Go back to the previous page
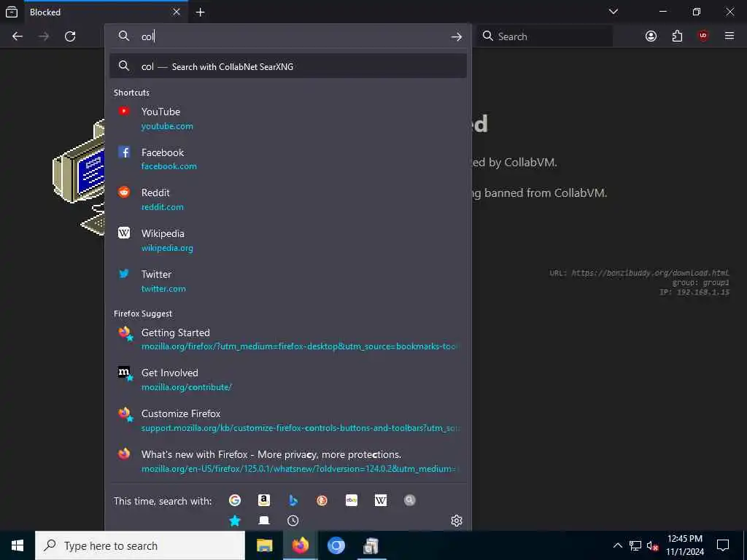The height and width of the screenshot is (560, 747). pyautogui.click(x=18, y=36)
